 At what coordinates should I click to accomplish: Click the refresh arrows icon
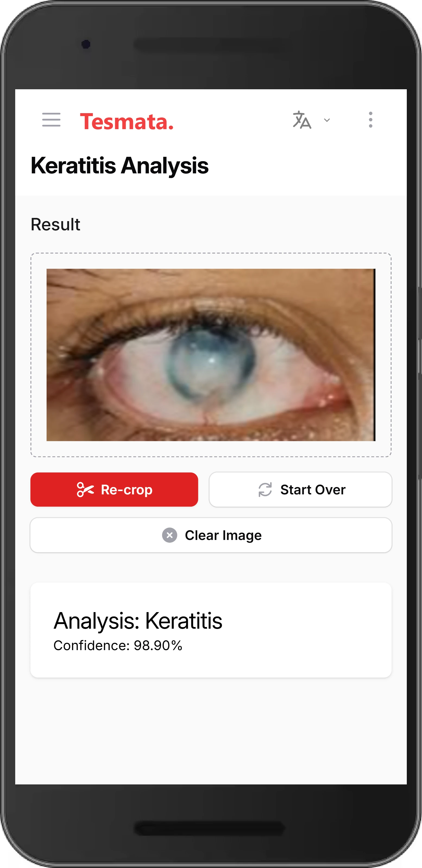click(x=265, y=489)
